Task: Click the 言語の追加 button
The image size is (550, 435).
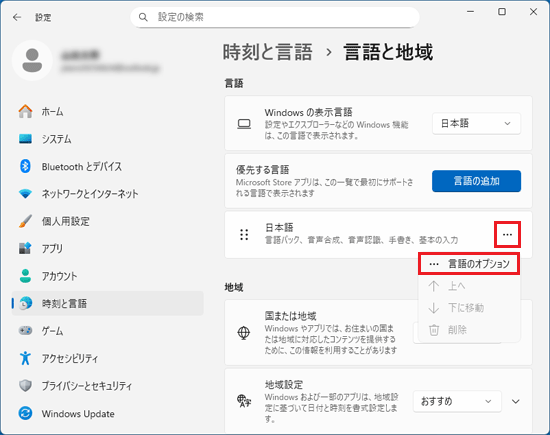Action: click(476, 181)
